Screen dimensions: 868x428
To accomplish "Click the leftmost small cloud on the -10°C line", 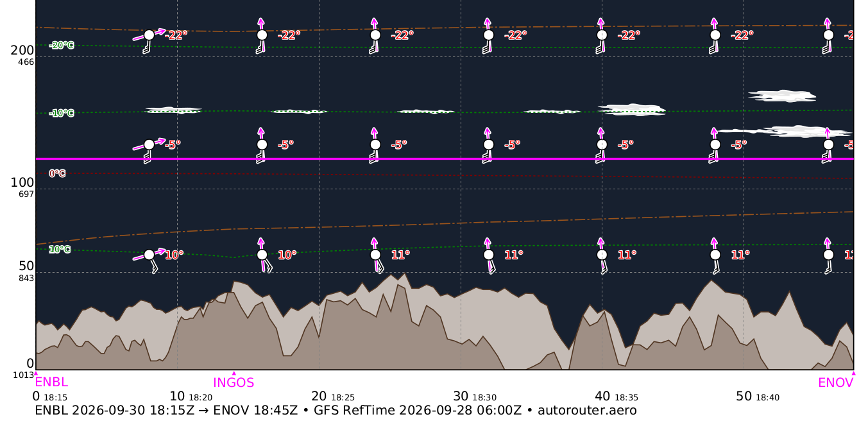I will tap(173, 110).
